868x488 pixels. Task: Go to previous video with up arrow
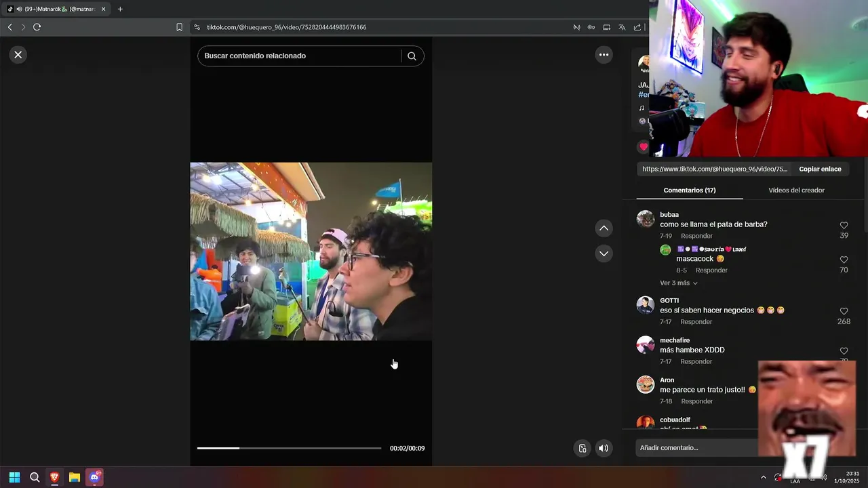point(604,228)
